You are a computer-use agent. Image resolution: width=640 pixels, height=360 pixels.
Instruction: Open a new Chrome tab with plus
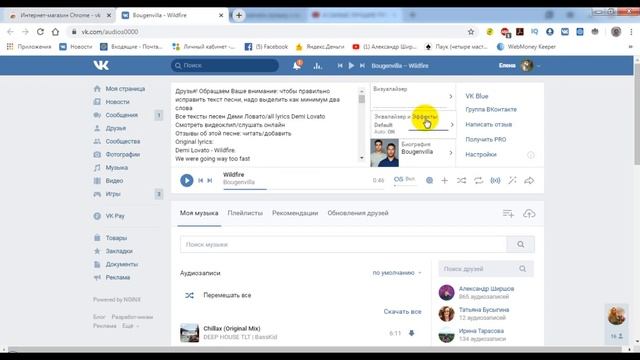239,15
